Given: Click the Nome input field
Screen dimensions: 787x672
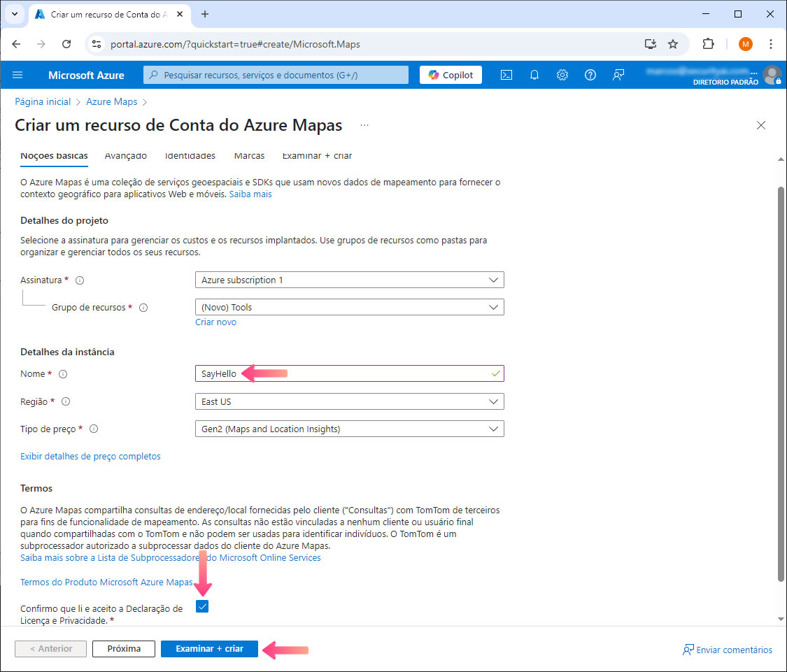Looking at the screenshot, I should pyautogui.click(x=349, y=373).
